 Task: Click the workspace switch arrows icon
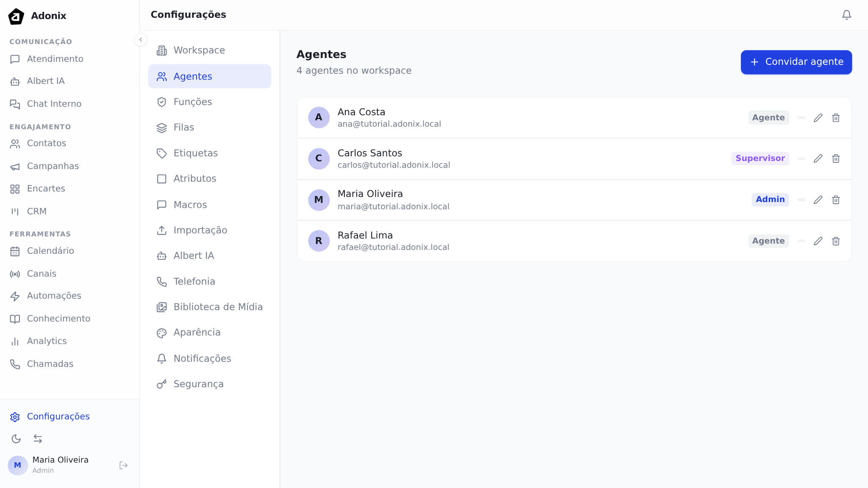pos(38,438)
